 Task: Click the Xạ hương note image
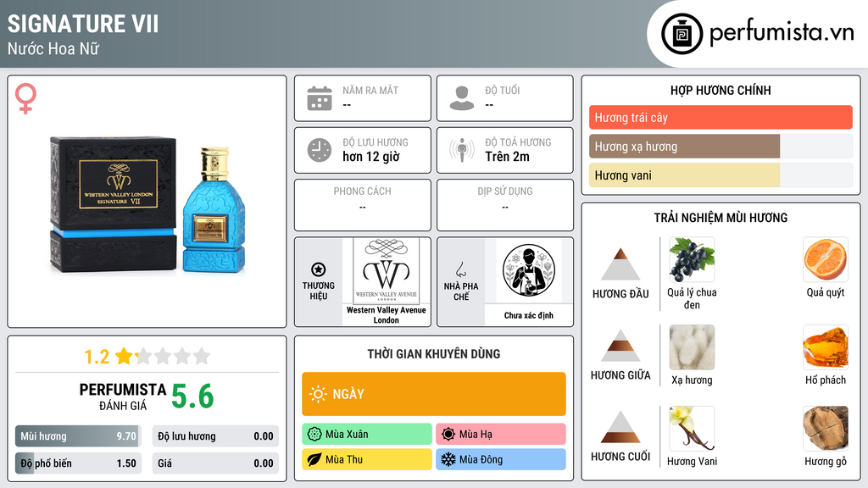click(x=692, y=347)
